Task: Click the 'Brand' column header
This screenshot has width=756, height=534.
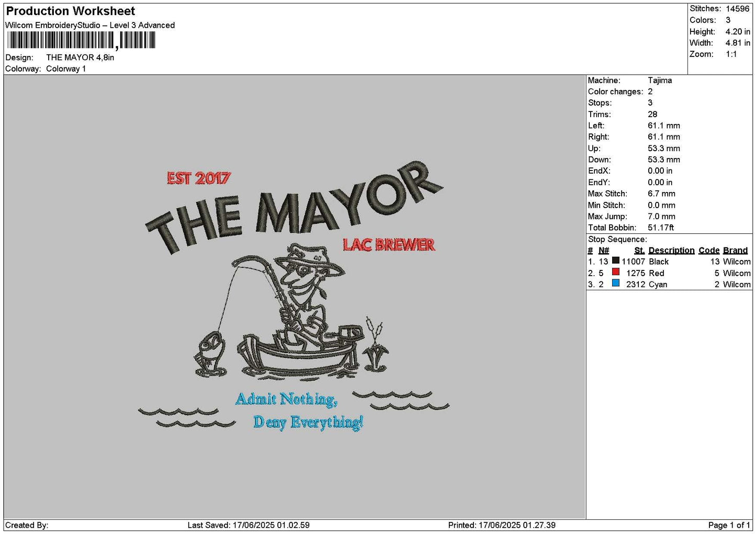Action: coord(736,251)
